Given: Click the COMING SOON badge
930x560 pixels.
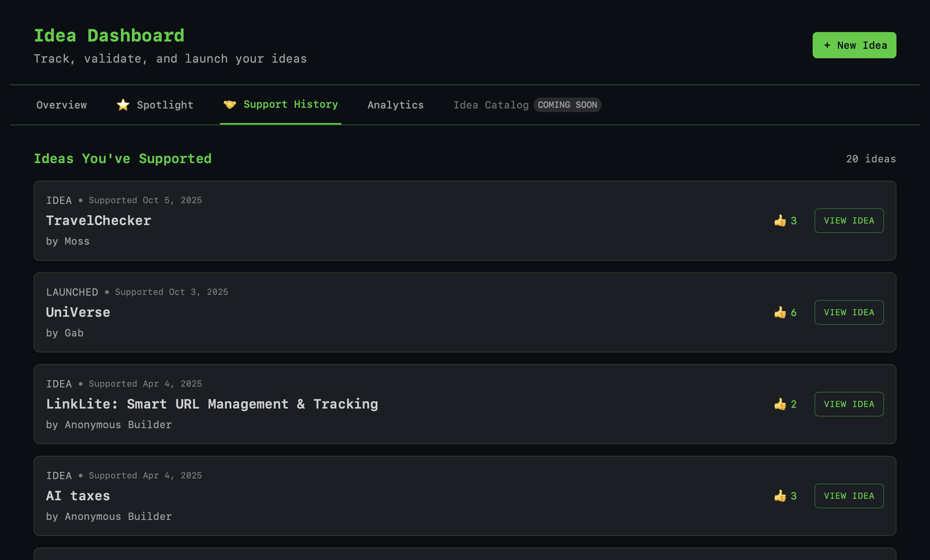Looking at the screenshot, I should 567,105.
